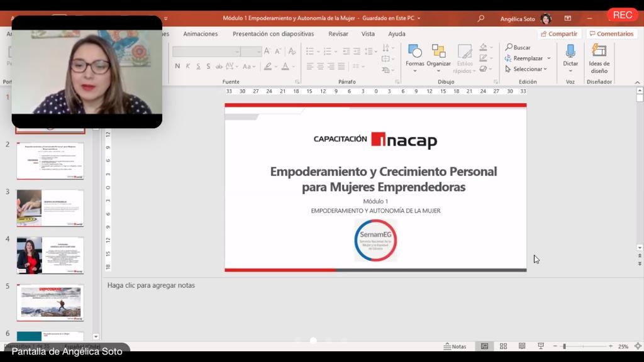The width and height of the screenshot is (644, 362).
Task: Click the decrease font size icon
Action: pyautogui.click(x=278, y=52)
